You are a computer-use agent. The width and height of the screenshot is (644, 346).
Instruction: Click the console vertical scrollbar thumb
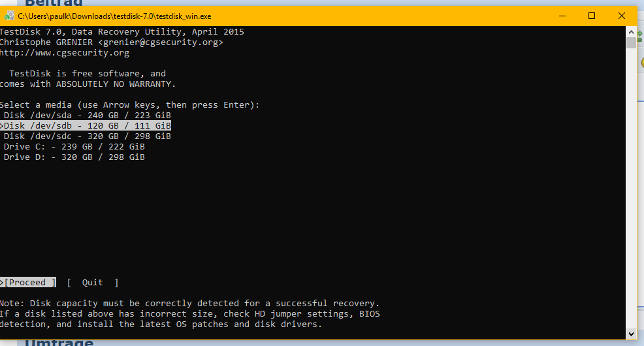[x=632, y=42]
